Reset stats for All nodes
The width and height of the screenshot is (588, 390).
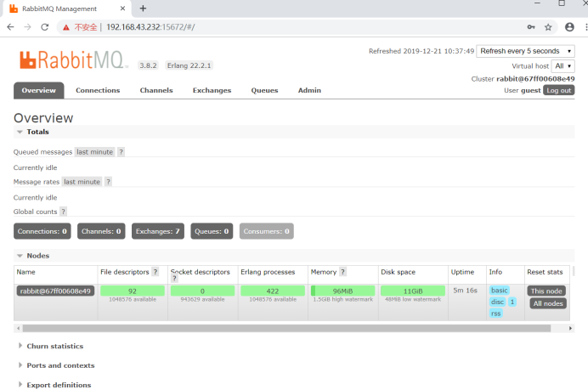click(548, 303)
